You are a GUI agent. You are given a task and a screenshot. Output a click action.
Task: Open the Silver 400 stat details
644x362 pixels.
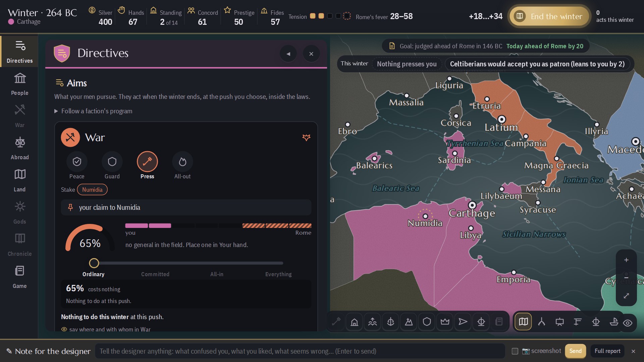pyautogui.click(x=101, y=17)
